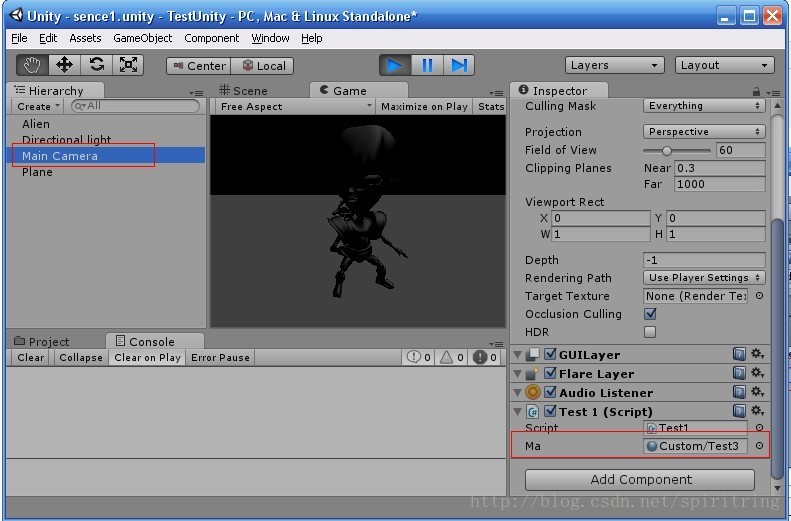
Task: Switch to the Scene tab
Action: [x=243, y=91]
